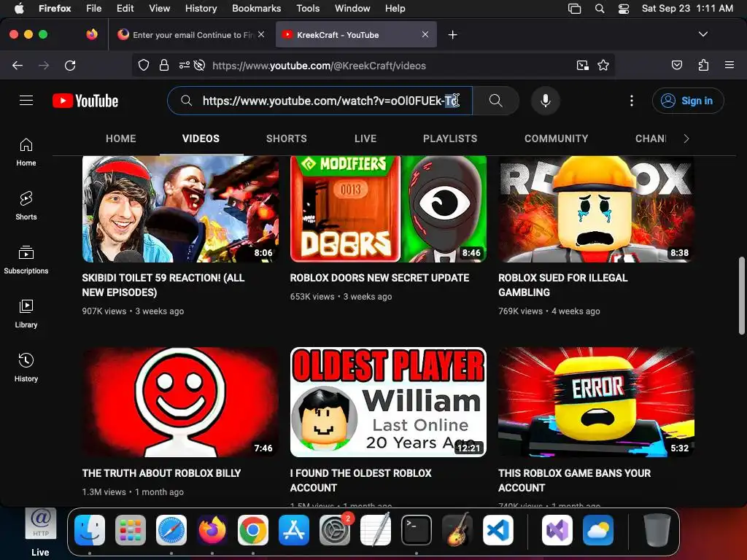747x560 pixels.
Task: Click the YouTube logo
Action: click(x=85, y=101)
